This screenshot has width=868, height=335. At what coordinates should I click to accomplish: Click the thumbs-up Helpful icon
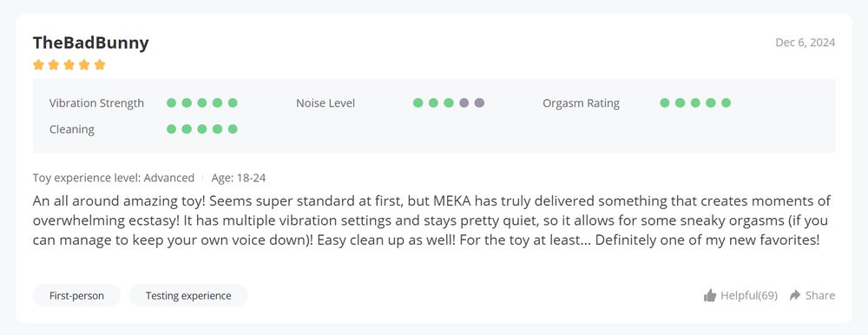[x=710, y=295]
